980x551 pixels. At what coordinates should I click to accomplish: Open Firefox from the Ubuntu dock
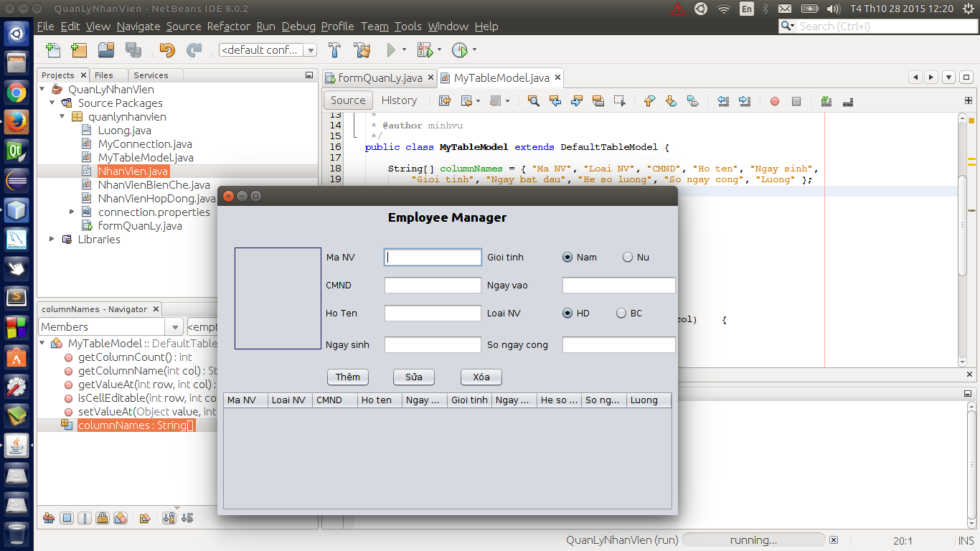coord(16,122)
